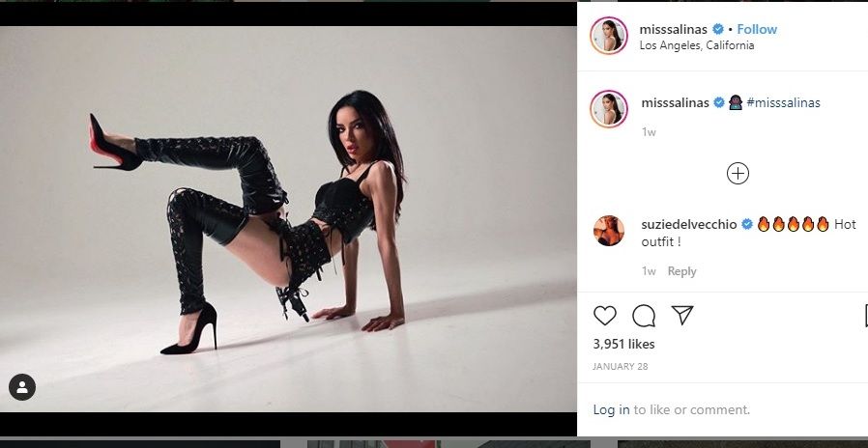Click verified badge next to header username
Image resolution: width=868 pixels, height=448 pixels.
point(718,30)
